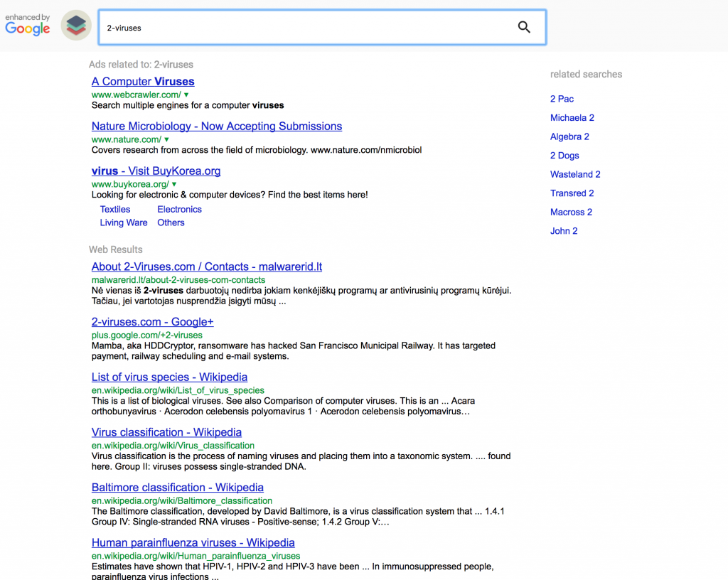
Task: Click malwarerid.lt/about-2-viruses-com-contacts URL text
Action: (178, 280)
